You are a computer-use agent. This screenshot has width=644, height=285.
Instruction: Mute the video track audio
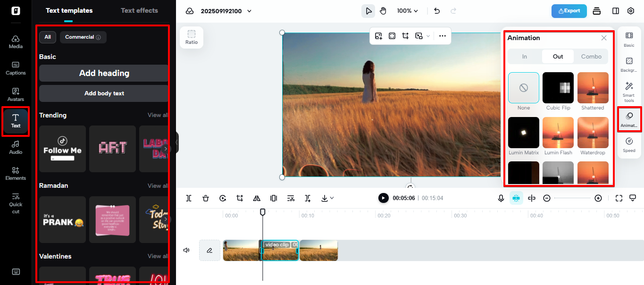point(186,250)
